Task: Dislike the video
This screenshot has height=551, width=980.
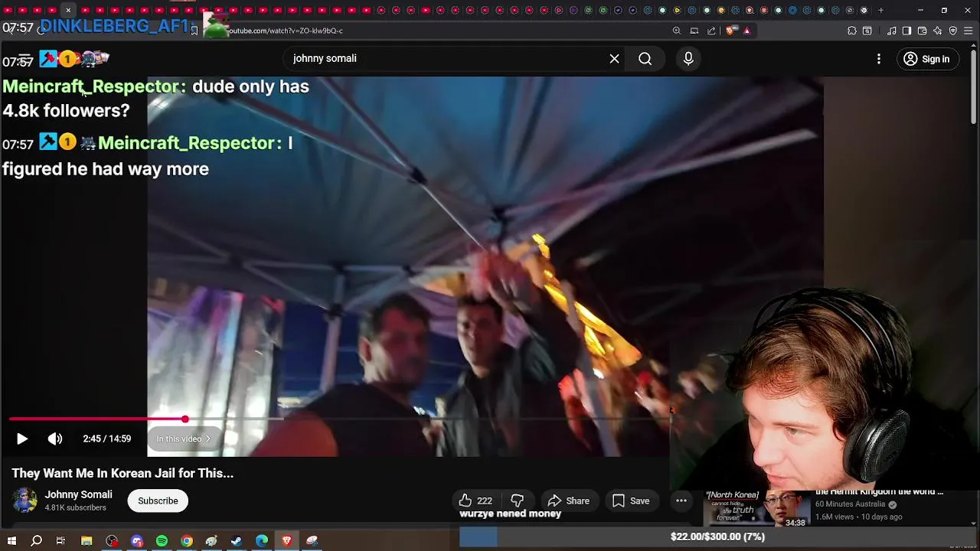Action: point(518,500)
